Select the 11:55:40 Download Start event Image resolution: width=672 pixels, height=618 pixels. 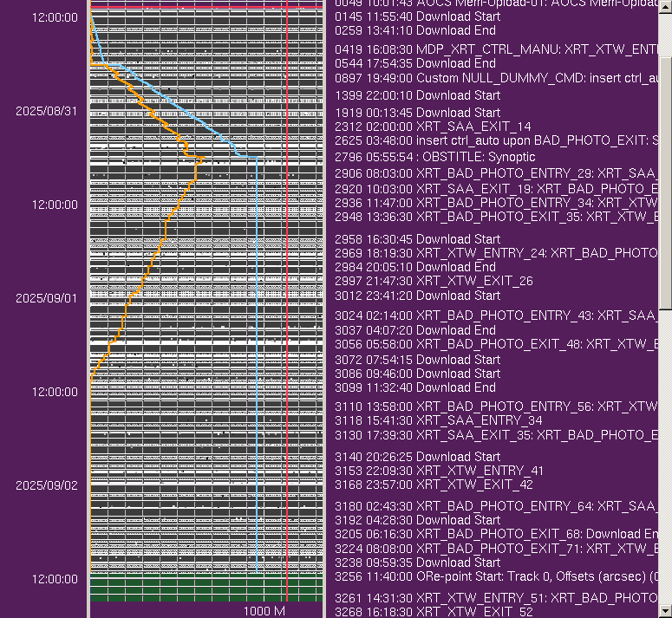[x=417, y=16]
